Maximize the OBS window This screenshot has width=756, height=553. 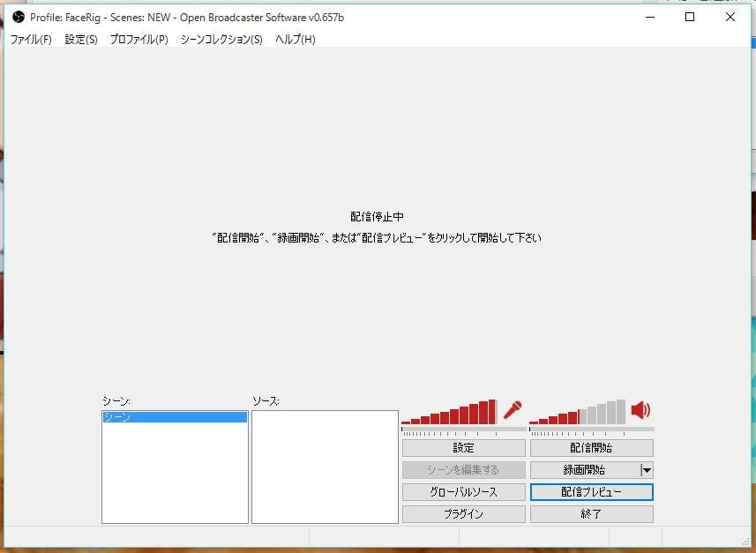pos(690,18)
